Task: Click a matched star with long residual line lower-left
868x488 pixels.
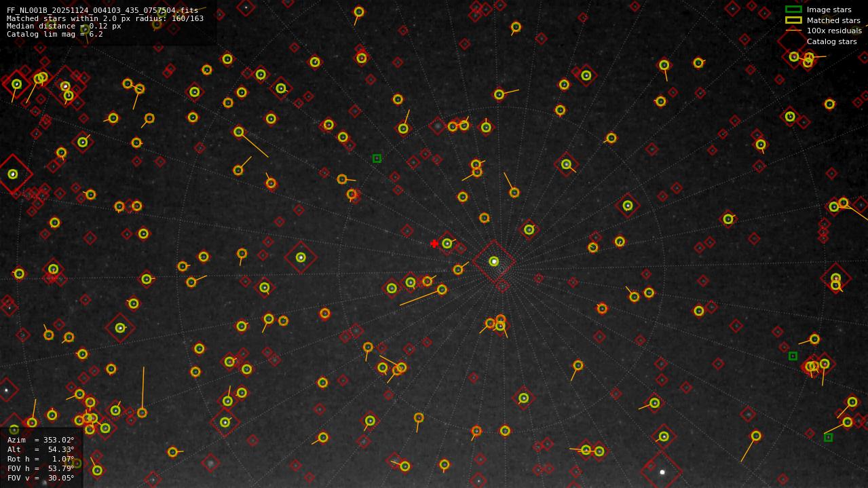Action: point(140,413)
